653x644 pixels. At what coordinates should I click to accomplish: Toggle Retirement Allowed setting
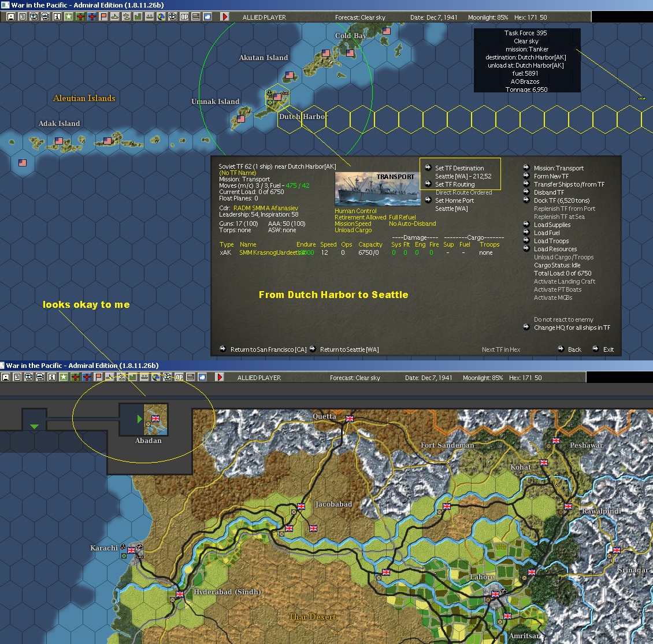[x=360, y=217]
